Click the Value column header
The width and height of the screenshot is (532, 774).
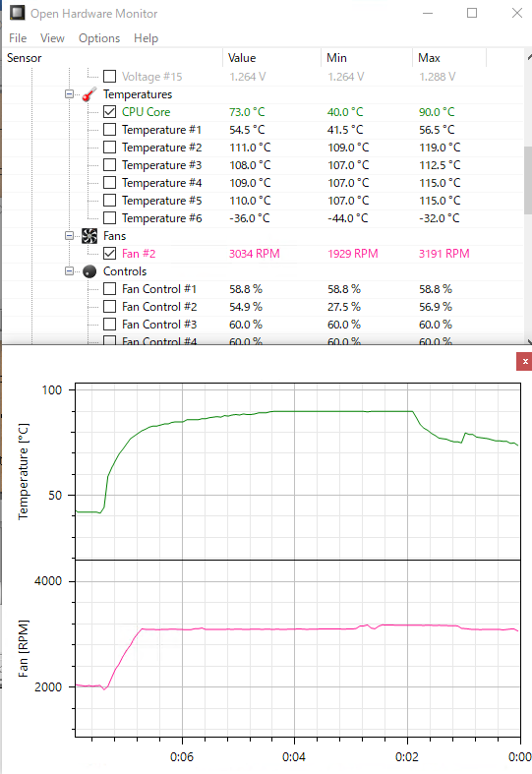272,58
